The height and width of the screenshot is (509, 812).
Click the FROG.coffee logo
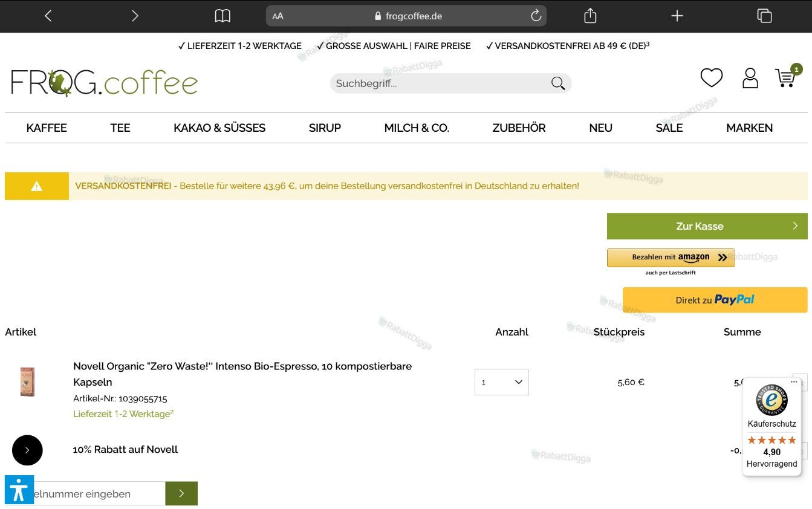(104, 83)
